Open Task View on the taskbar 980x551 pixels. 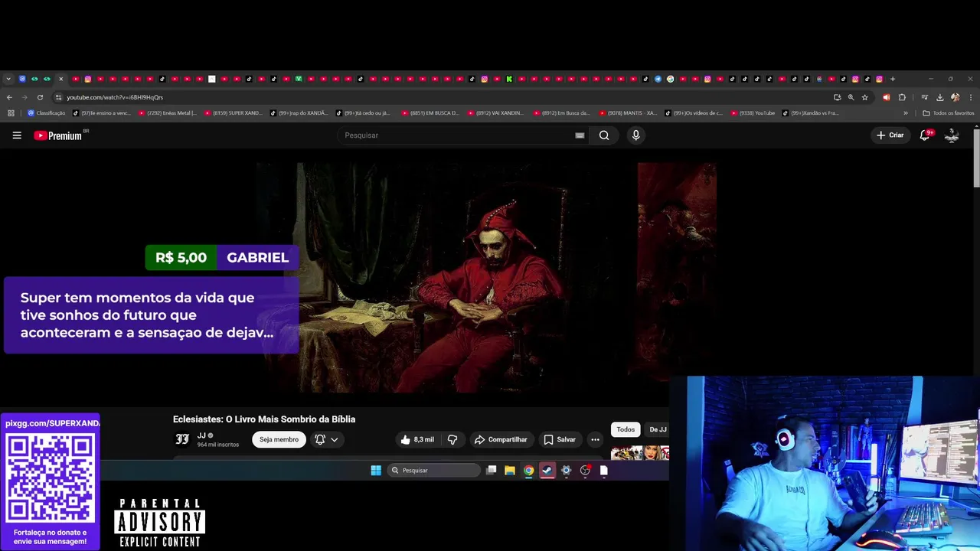[x=492, y=471]
